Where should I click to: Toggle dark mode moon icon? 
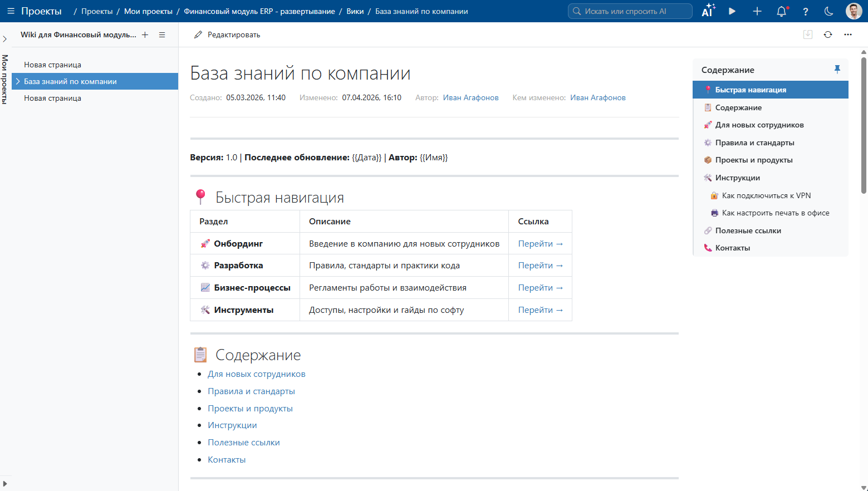tap(828, 11)
